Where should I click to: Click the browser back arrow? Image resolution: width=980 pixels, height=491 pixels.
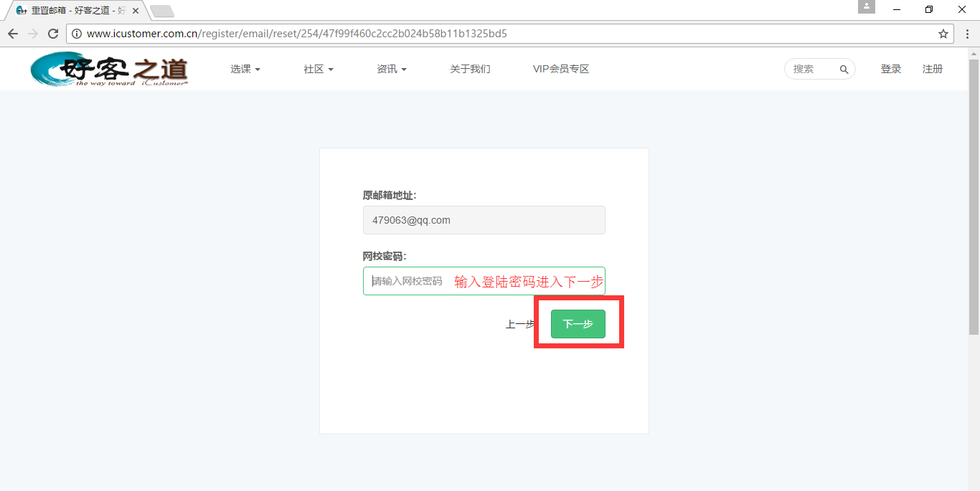[13, 34]
